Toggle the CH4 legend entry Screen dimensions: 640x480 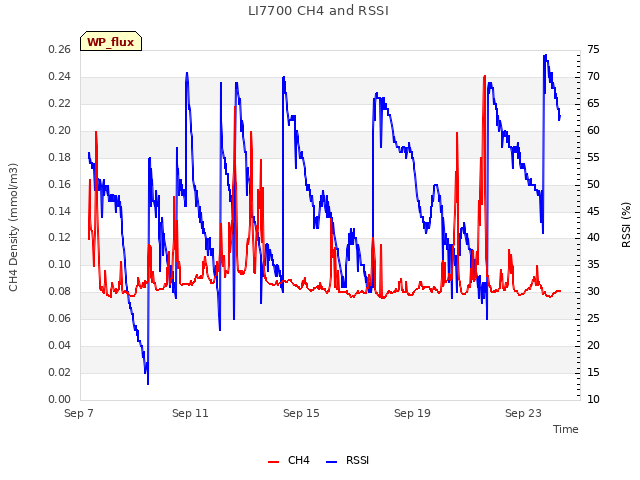click(289, 461)
